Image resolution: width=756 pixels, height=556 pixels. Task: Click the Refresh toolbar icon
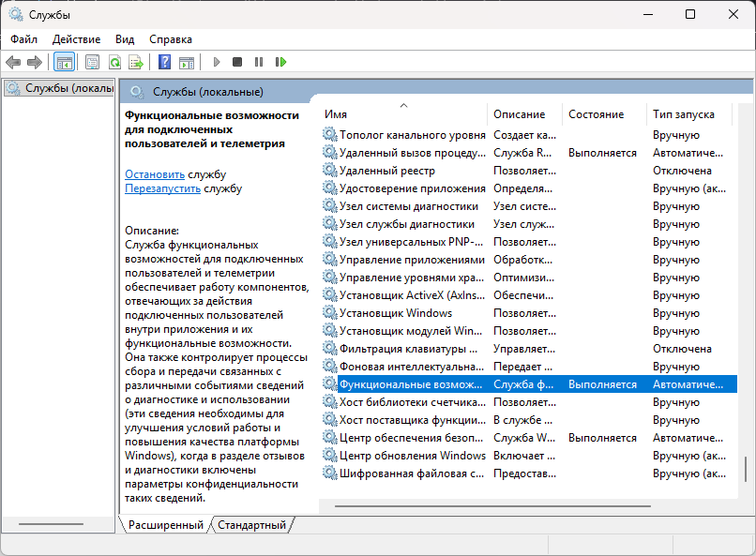tap(114, 62)
